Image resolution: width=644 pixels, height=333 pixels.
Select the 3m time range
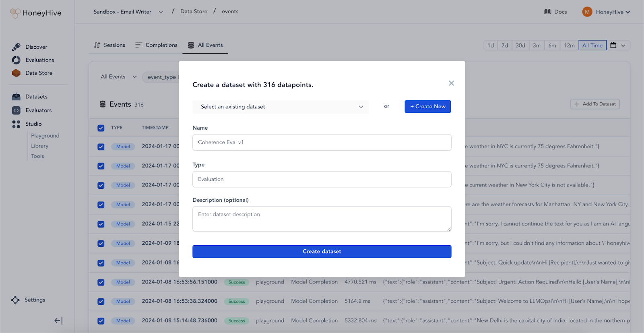tap(537, 46)
